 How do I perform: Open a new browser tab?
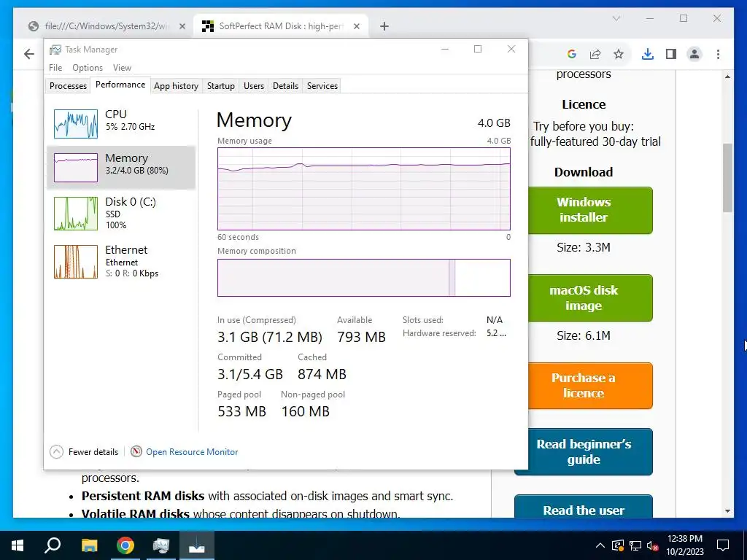[x=384, y=26]
